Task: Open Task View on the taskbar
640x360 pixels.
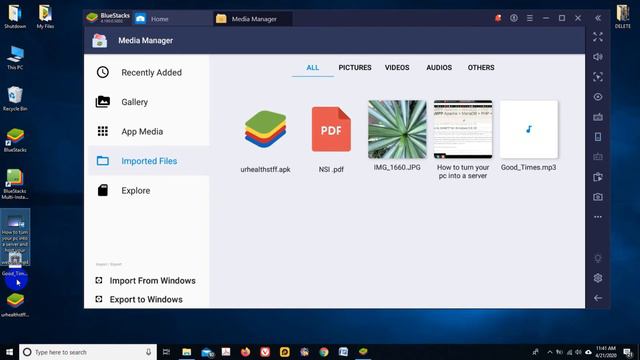Action: tap(166, 352)
